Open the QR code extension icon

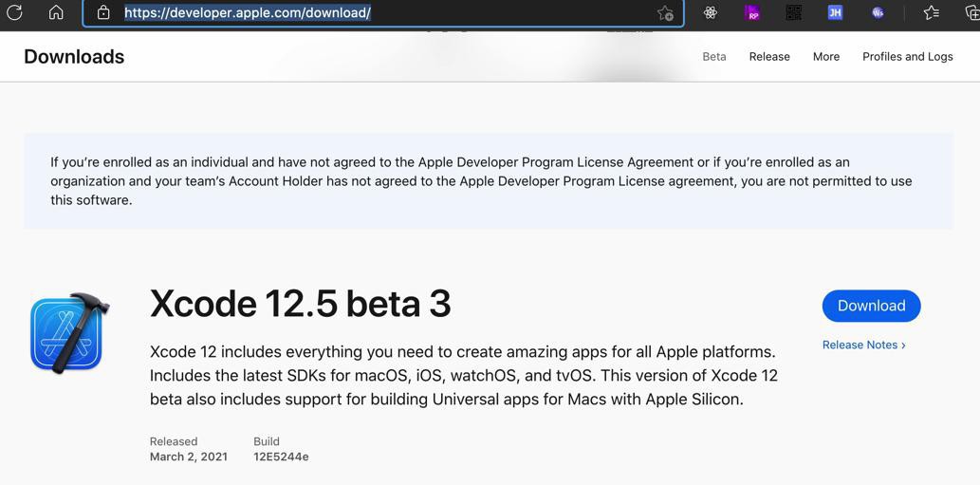(x=794, y=12)
